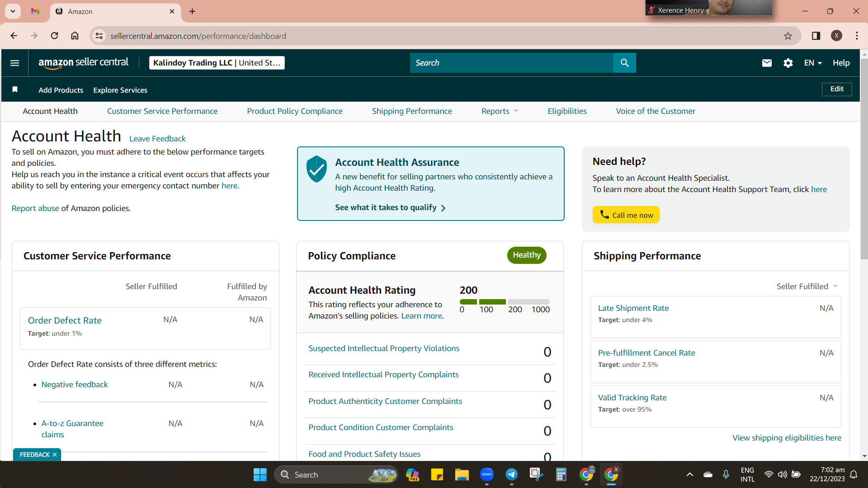Screen dimensions: 868x488
Task: Click the Account Health Rating progress bar
Action: [x=505, y=302]
